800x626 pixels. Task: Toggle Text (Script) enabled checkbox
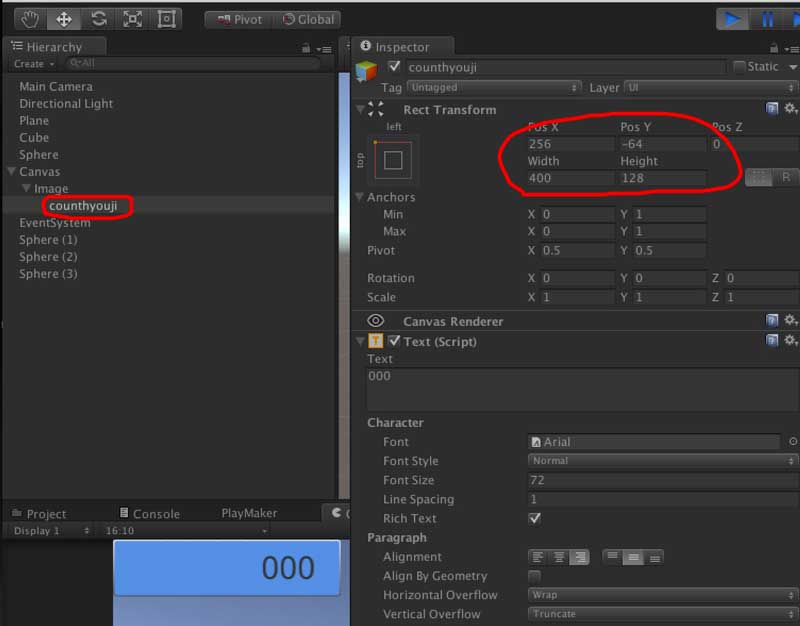click(394, 340)
